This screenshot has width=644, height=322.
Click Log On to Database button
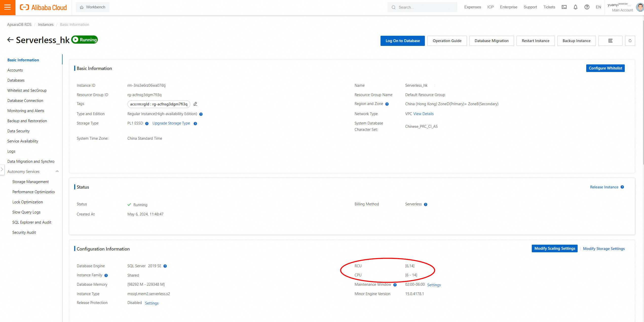[402, 41]
